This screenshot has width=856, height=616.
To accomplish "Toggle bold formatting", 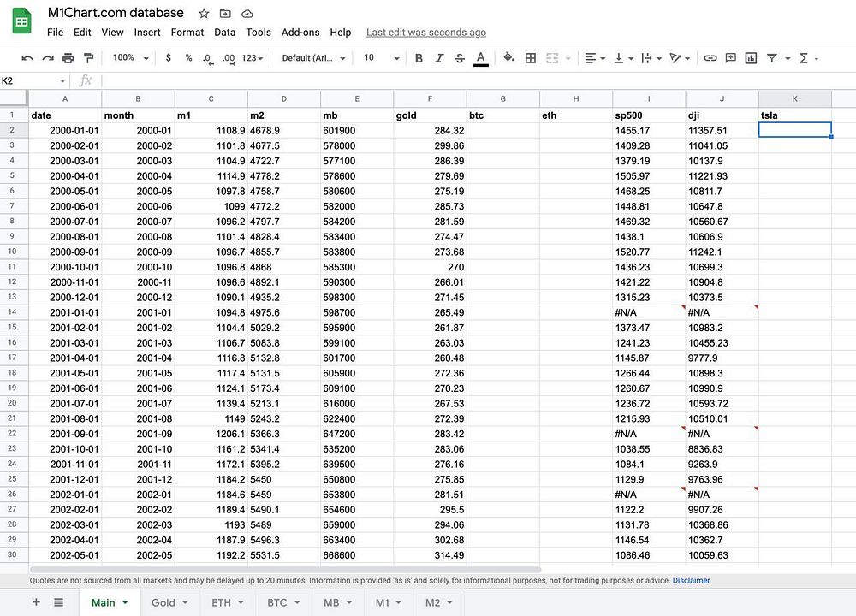I will (419, 58).
